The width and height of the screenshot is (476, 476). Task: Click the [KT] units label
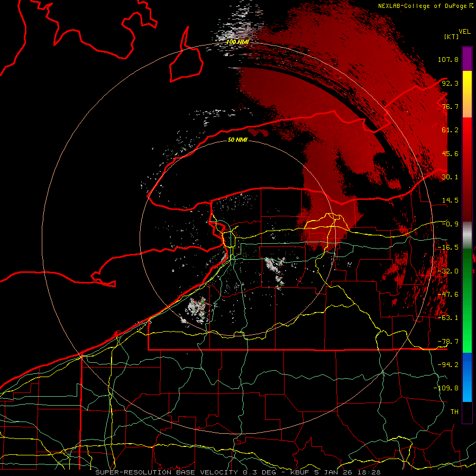click(452, 36)
